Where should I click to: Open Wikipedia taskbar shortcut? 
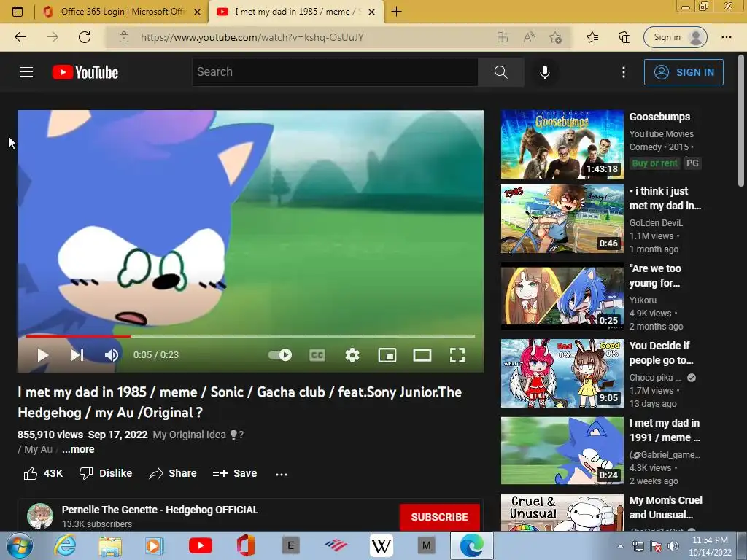pyautogui.click(x=381, y=545)
